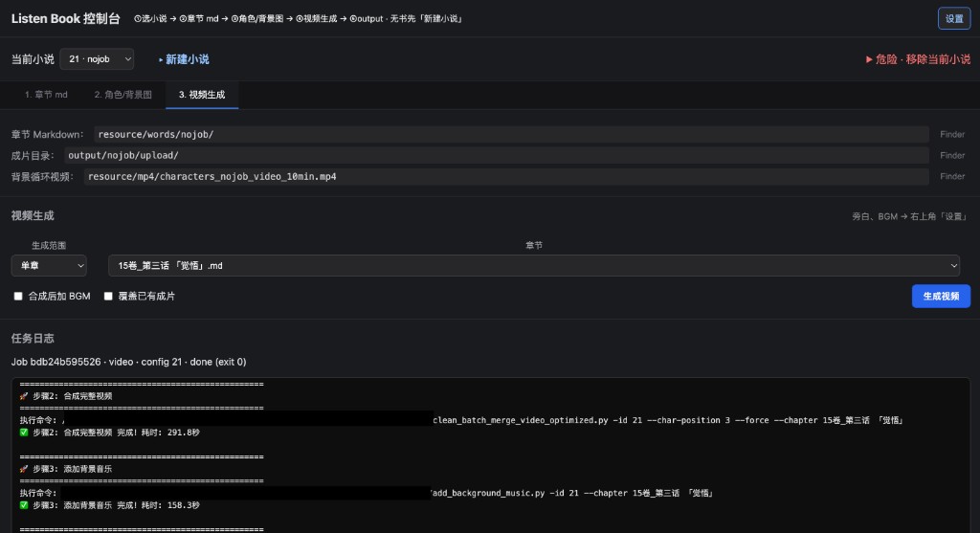Open the 当前小说 dropdown showing 21 · nojob
The image size is (980, 533).
pyautogui.click(x=97, y=58)
